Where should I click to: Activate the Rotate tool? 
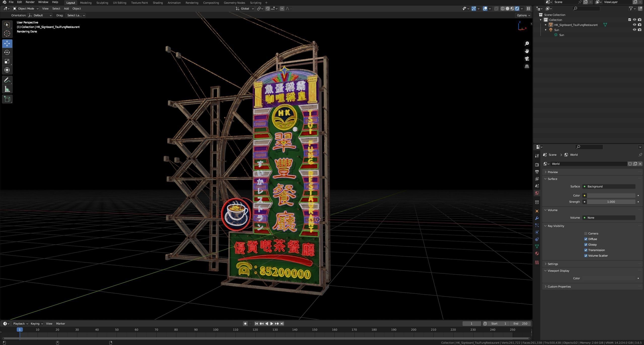[x=7, y=52]
